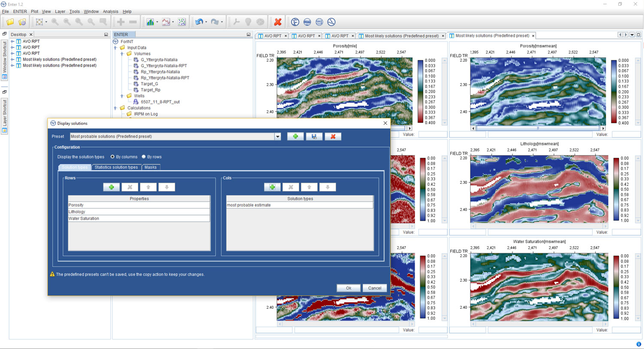644x349 pixels.
Task: Add a row with Rows green plus
Action: tap(111, 187)
